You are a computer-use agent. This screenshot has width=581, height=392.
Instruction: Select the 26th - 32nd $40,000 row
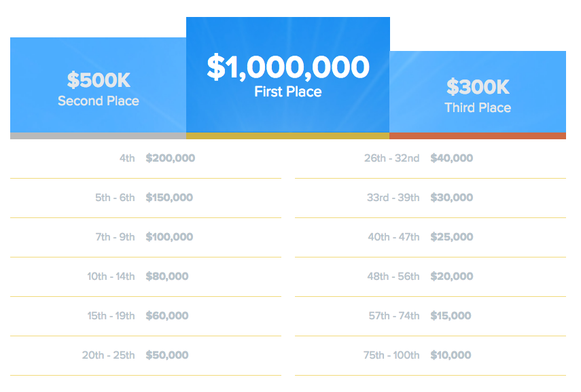(x=431, y=158)
